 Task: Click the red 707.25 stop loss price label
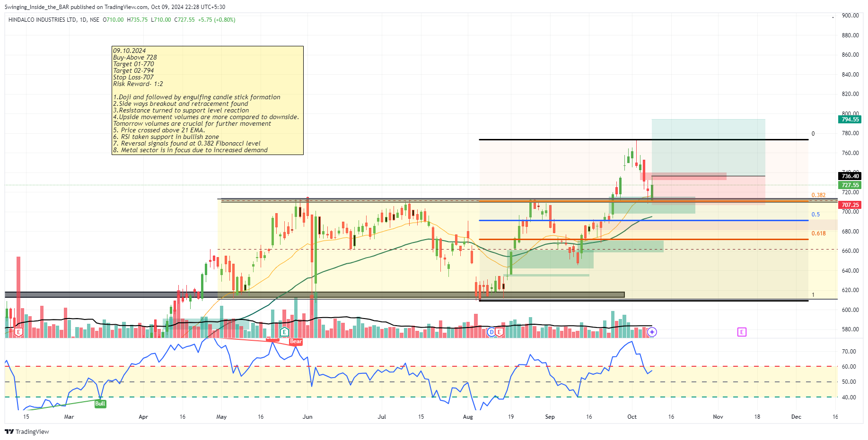pos(850,205)
